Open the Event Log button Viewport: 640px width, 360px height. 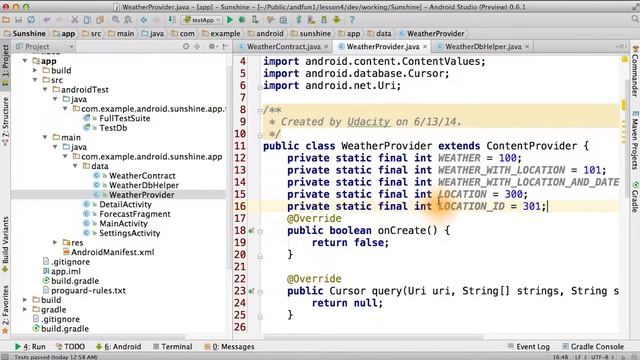(x=529, y=347)
